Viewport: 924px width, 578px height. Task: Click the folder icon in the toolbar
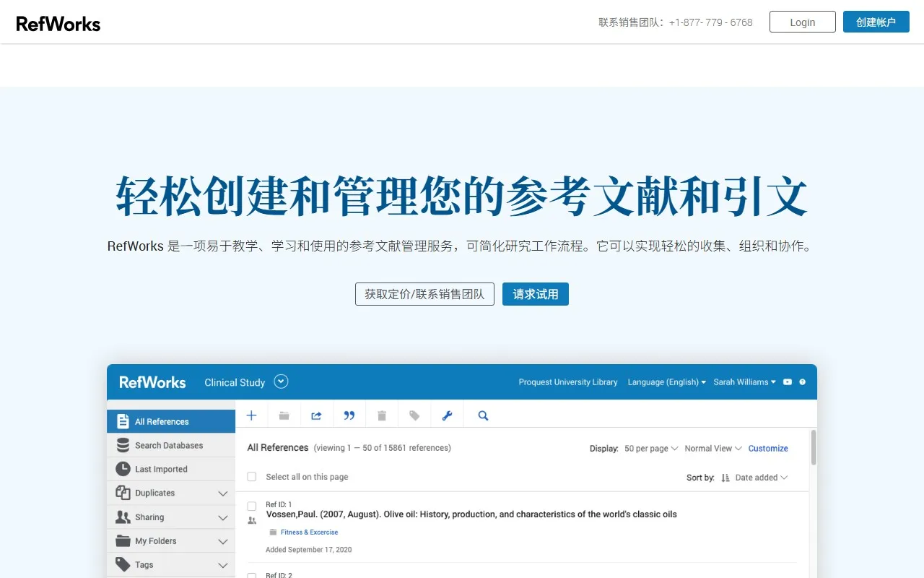coord(284,415)
